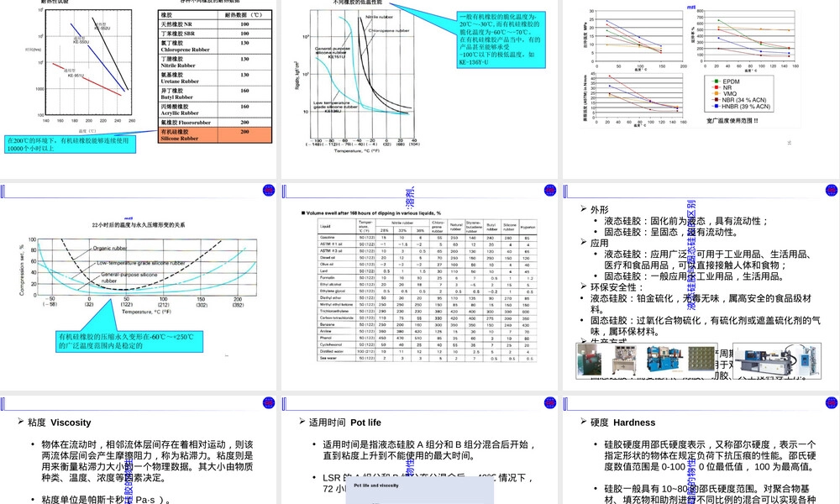Click the 粘度单位是帕斯卡秒 bullet
840x504 pixels.
(x=108, y=499)
